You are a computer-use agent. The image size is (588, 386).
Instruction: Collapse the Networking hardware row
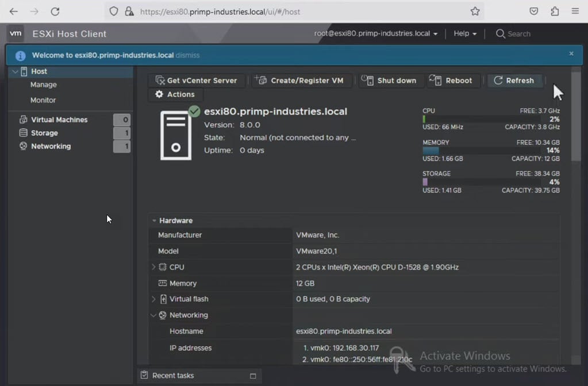[153, 315]
